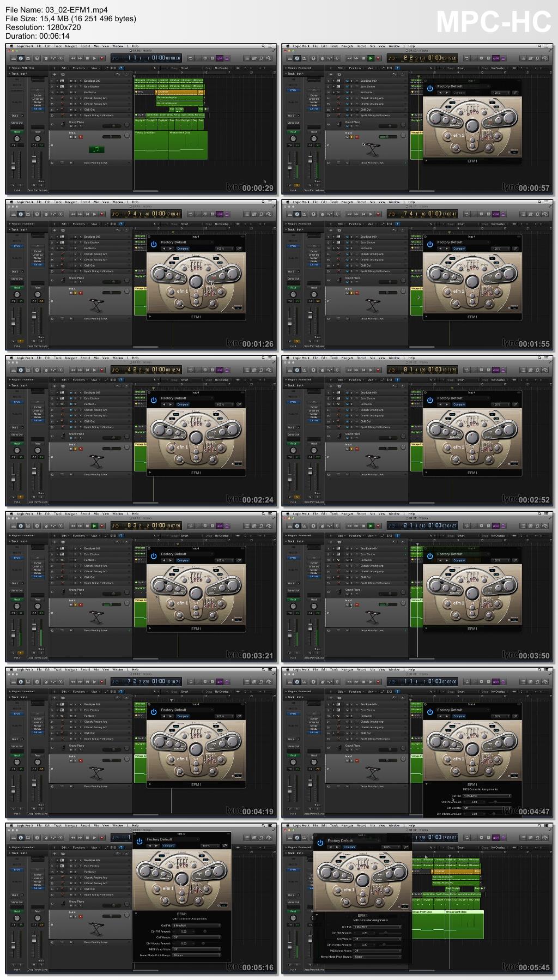
Task: Toggle the Cycle button in the 00:00:29 frame
Action: coord(190,58)
